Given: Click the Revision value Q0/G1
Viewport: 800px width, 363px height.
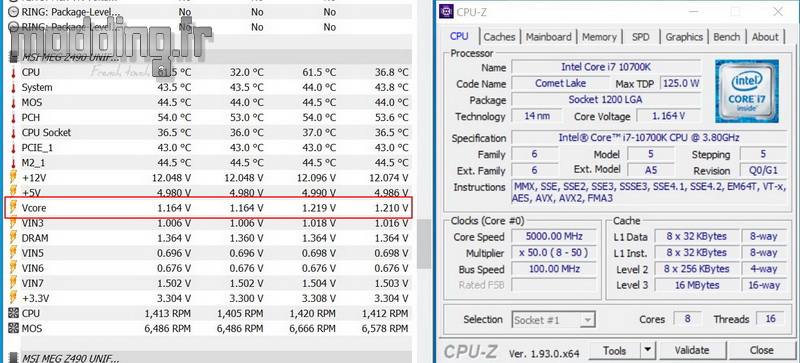Looking at the screenshot, I should (763, 171).
